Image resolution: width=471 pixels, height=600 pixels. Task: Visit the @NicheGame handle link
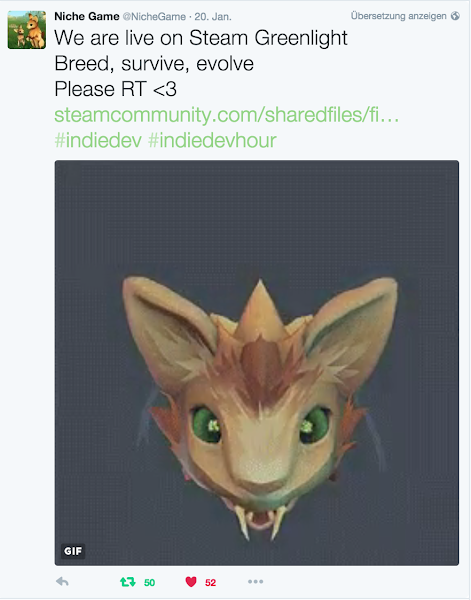(154, 17)
